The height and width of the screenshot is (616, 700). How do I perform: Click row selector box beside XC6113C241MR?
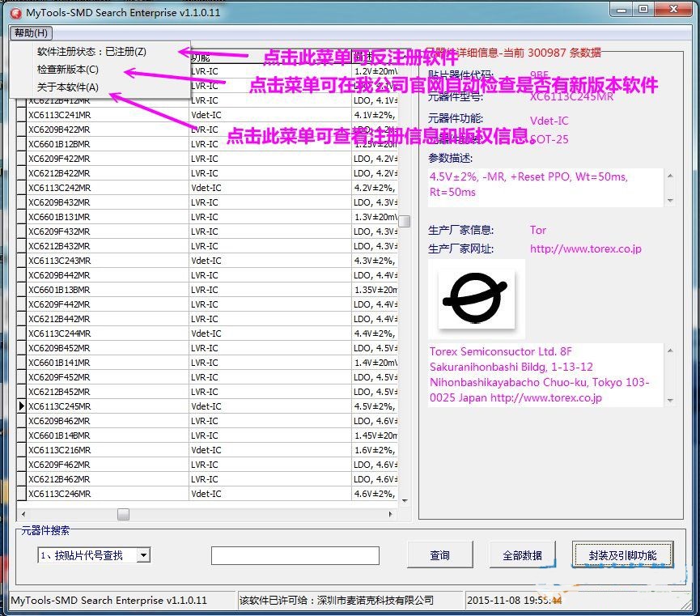coord(21,115)
